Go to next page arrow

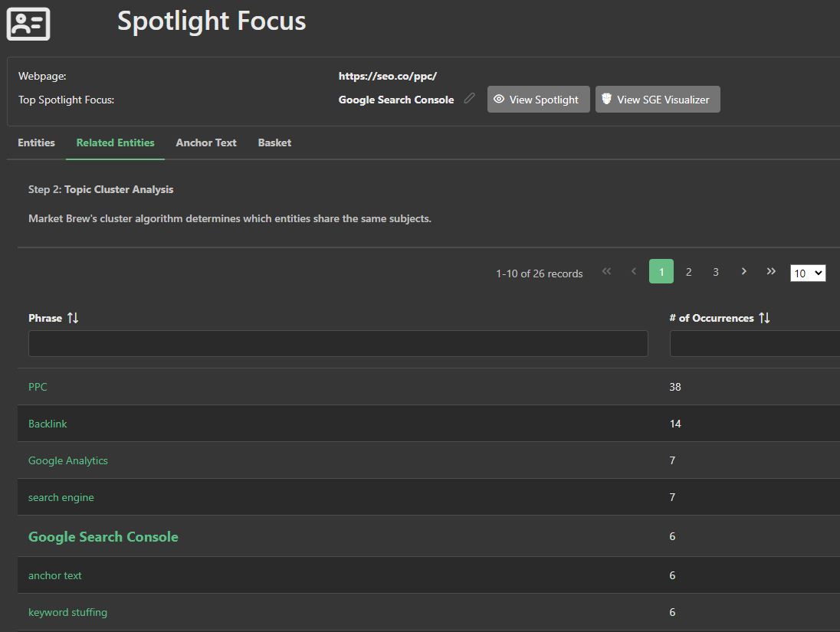tap(743, 272)
